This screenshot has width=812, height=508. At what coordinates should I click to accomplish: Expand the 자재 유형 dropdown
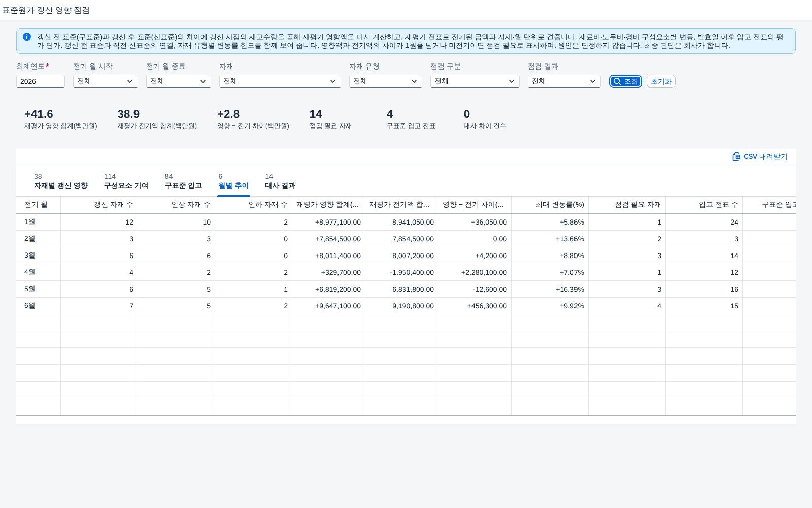386,81
